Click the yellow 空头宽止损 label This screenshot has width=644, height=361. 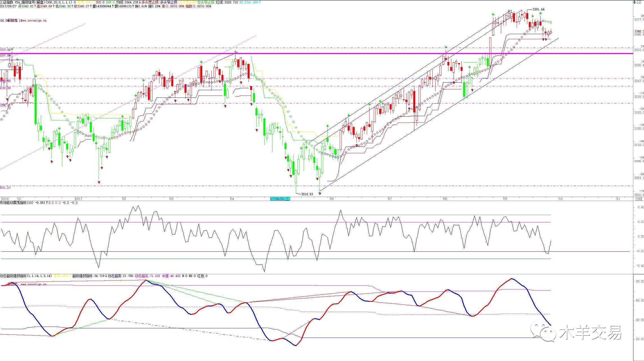click(187, 2)
